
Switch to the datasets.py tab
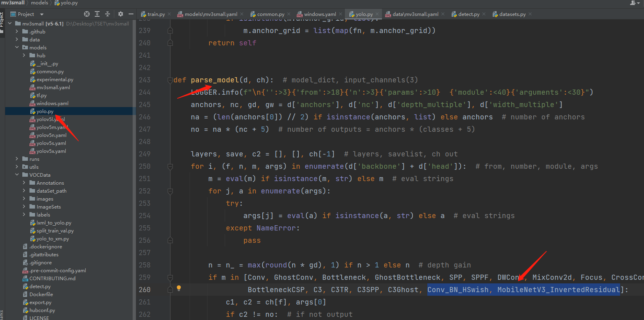(x=512, y=14)
